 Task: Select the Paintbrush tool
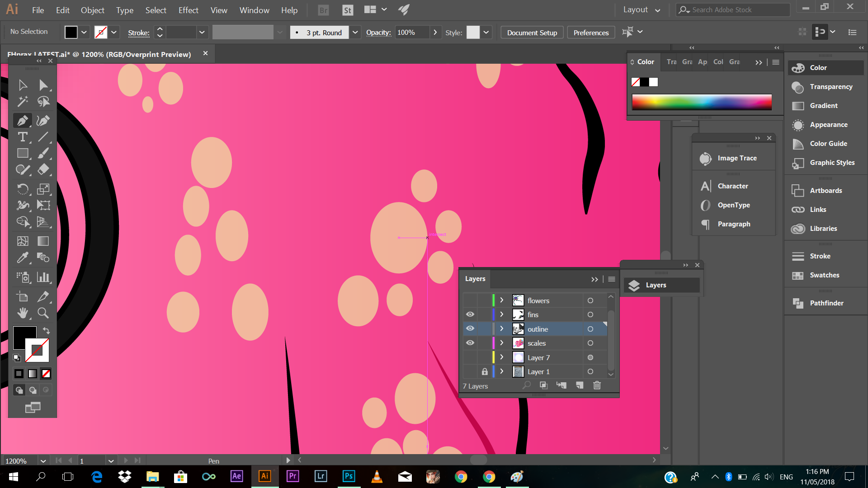click(43, 154)
